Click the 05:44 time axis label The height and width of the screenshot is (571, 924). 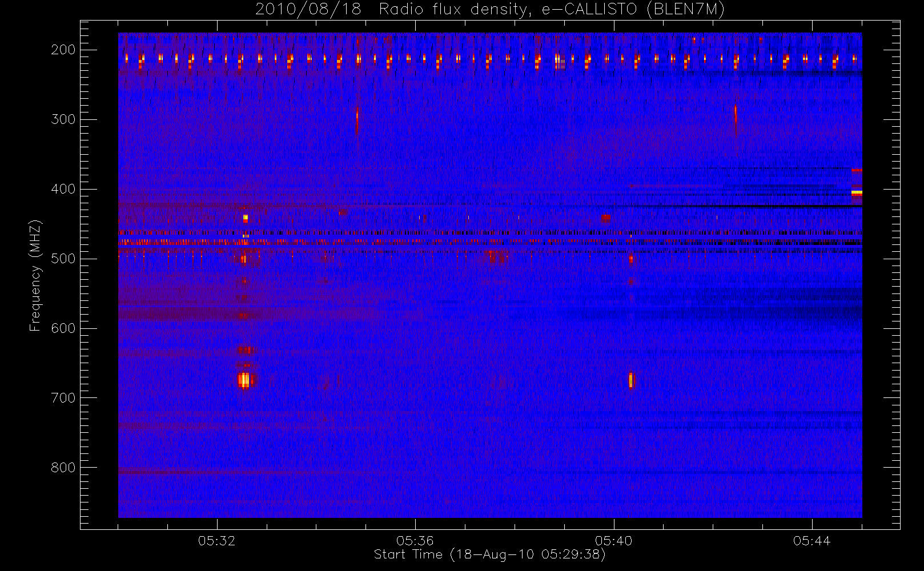click(x=812, y=541)
